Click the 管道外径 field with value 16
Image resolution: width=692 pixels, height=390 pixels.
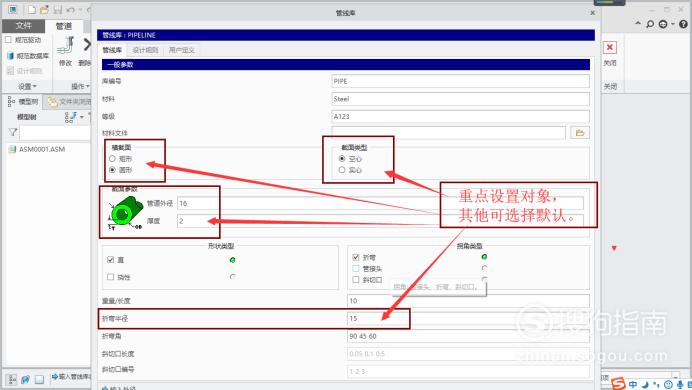(380, 203)
